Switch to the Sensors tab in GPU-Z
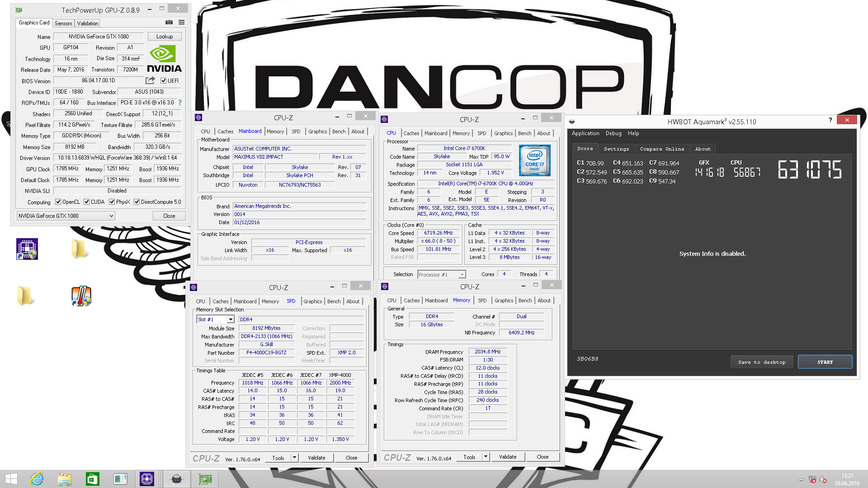The height and width of the screenshot is (488, 868). click(63, 23)
